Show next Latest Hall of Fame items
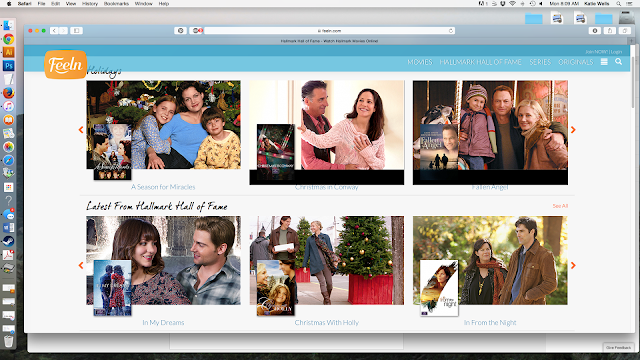 573,265
